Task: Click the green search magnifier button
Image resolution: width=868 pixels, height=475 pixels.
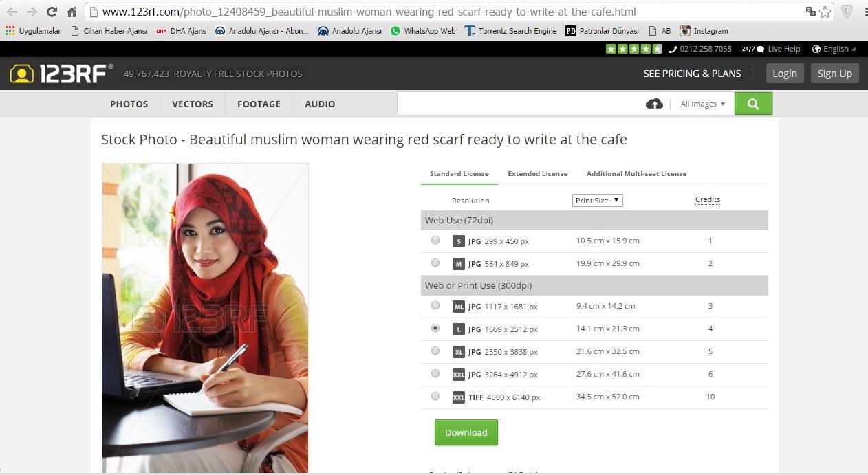Action: [753, 104]
